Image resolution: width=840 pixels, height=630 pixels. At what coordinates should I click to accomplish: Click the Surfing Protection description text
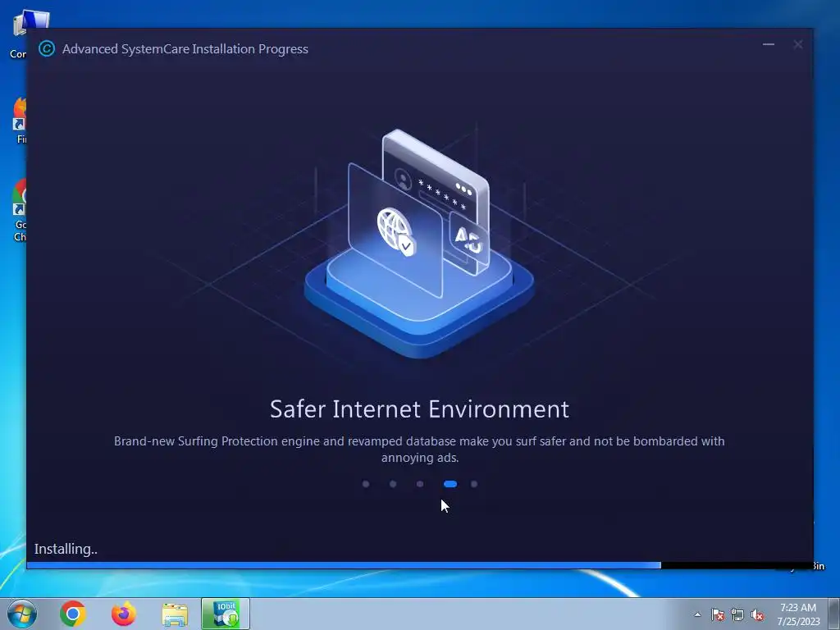[x=419, y=449]
